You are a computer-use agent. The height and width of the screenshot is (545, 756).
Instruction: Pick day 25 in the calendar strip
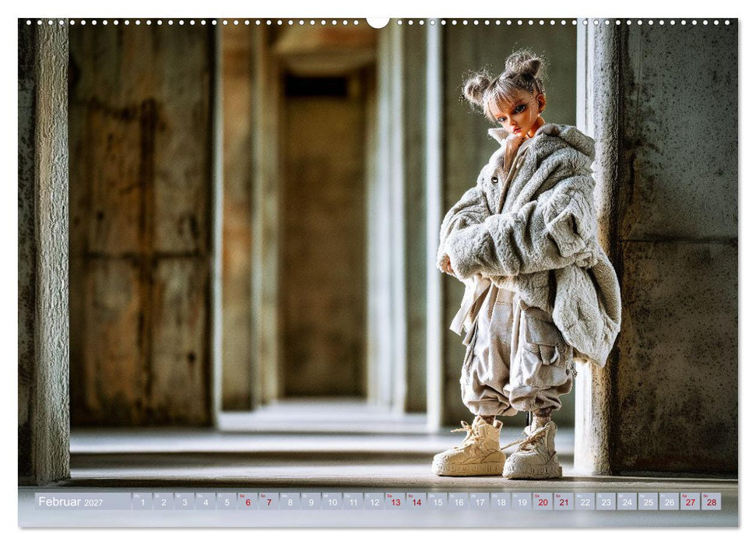648,501
